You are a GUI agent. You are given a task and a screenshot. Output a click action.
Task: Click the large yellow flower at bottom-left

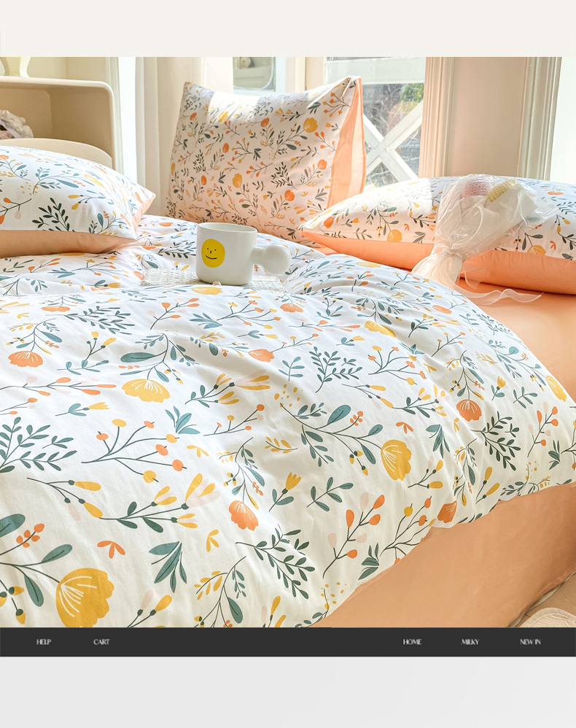click(x=84, y=595)
